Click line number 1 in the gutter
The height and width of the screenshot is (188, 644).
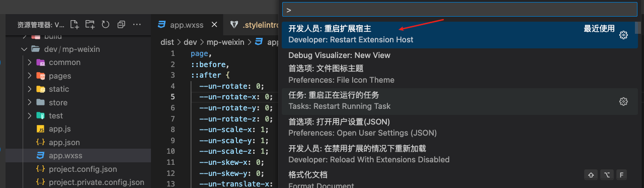[173, 53]
